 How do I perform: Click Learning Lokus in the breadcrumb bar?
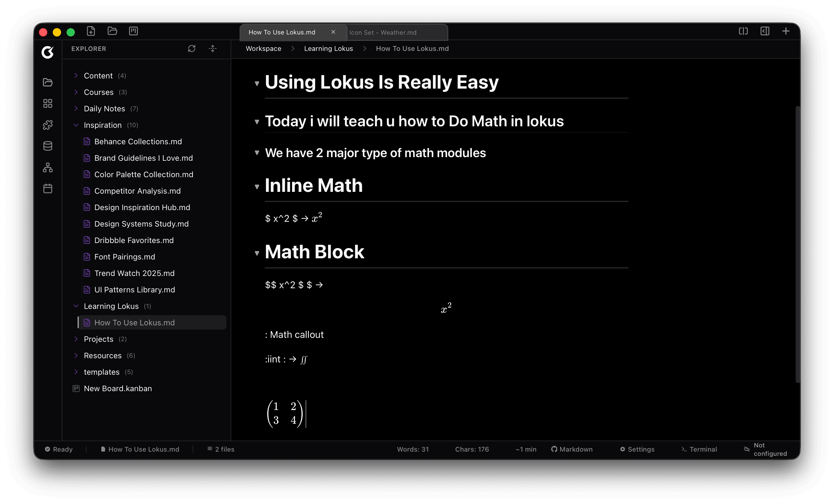tap(328, 48)
